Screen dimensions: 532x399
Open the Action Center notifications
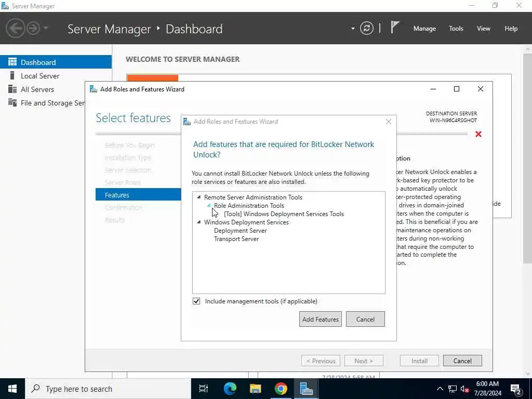point(515,389)
